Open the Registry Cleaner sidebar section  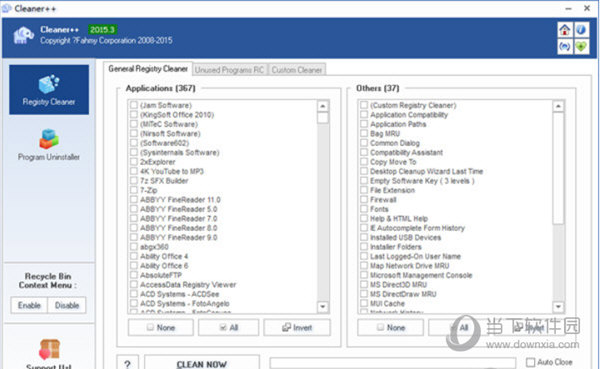(49, 90)
